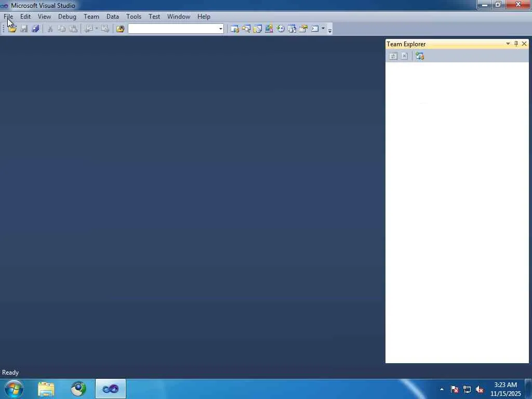Toggle Auto Hide pin on Team Explorer
The image size is (532, 399).
tap(516, 44)
